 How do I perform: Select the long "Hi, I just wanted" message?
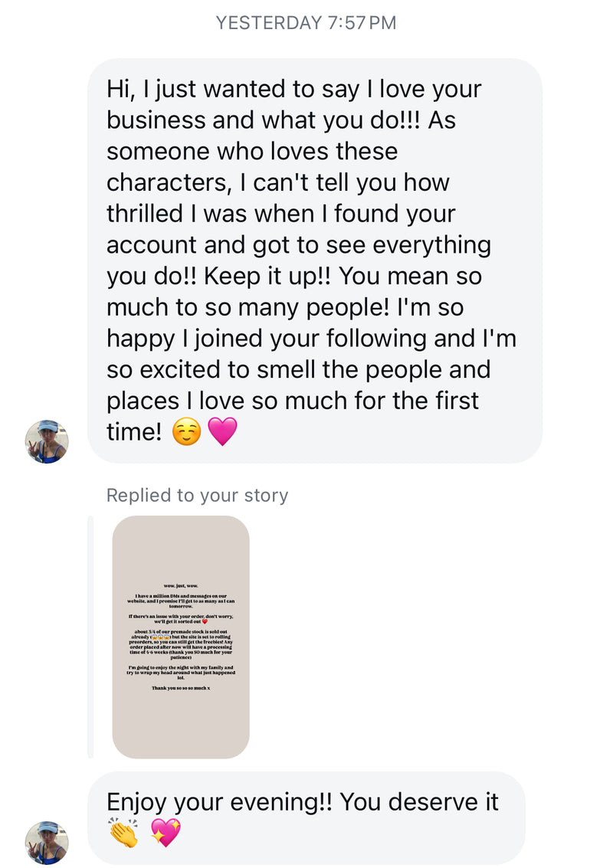315,260
